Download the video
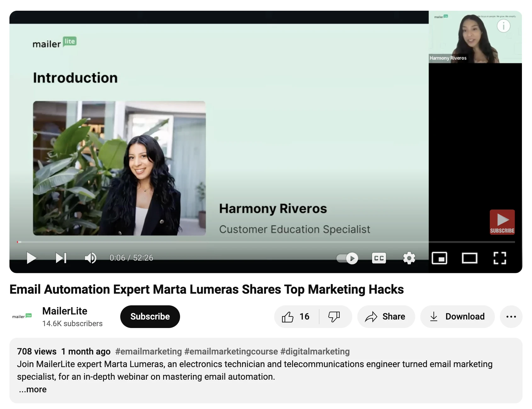This screenshot has width=532, height=409. click(457, 317)
